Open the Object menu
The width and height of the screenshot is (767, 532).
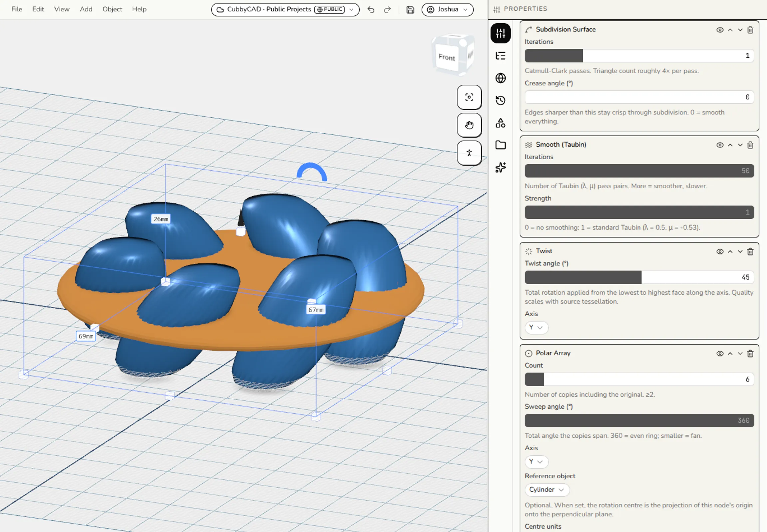(x=112, y=9)
